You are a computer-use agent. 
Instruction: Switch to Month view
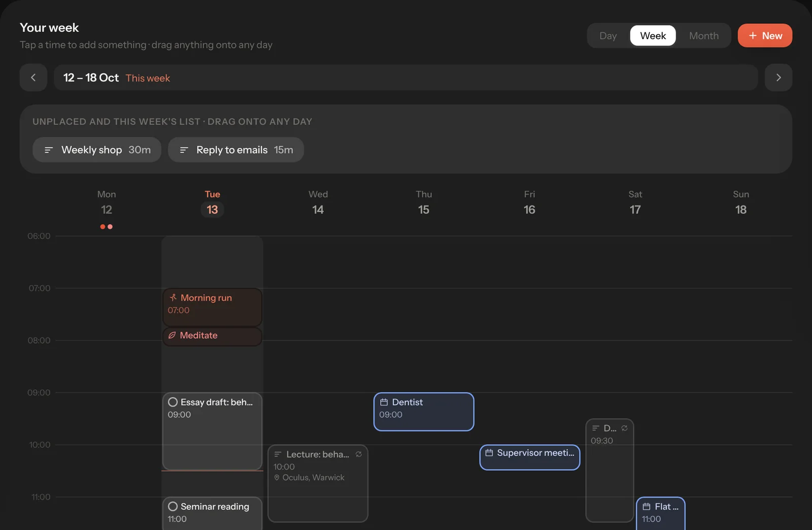tap(703, 36)
